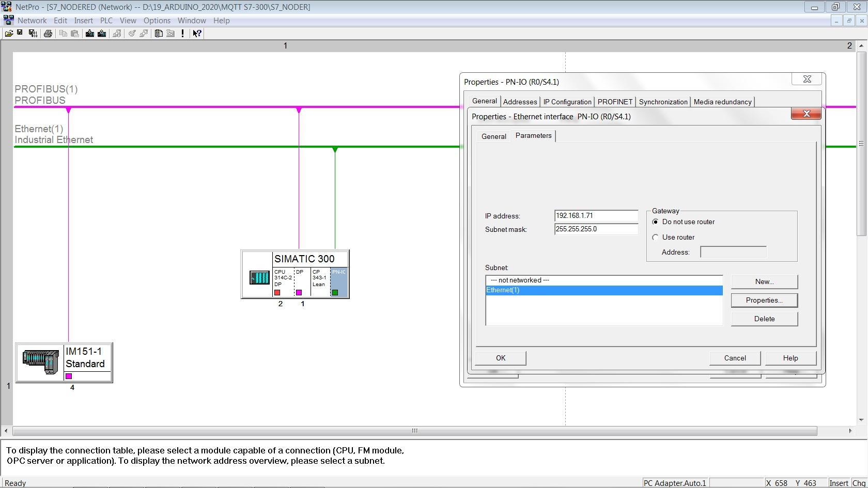Screen dimensions: 868x488
Task: Click the Print toolbar icon
Action: coord(48,34)
